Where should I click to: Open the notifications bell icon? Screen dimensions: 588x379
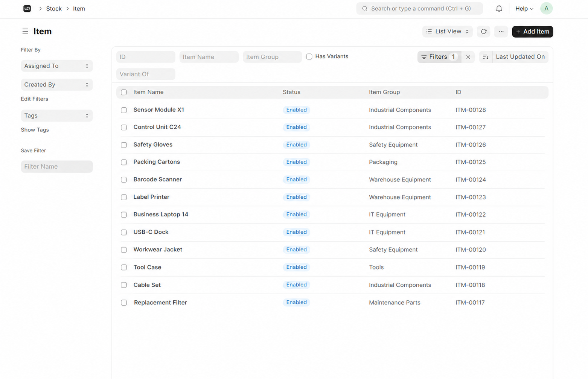tap(499, 9)
